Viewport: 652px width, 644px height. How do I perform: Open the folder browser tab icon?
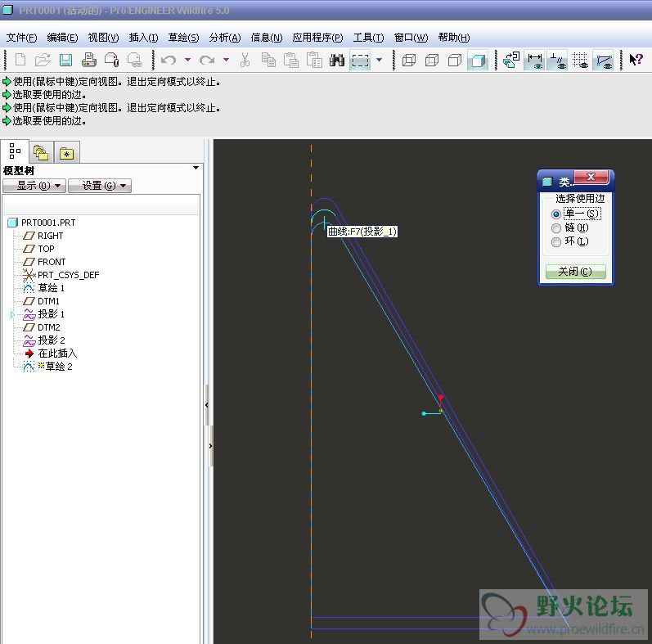point(41,152)
